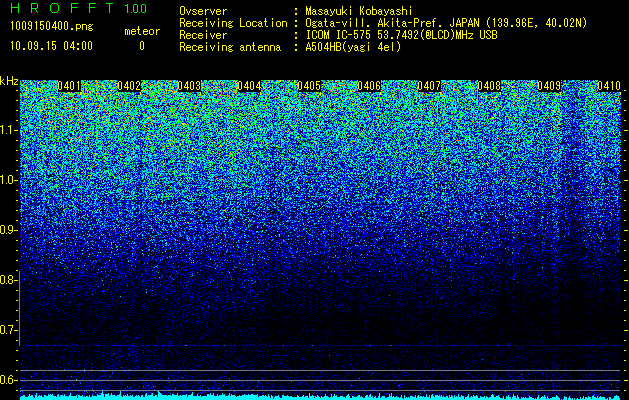Click the file name 1009150400.png

pos(52,26)
